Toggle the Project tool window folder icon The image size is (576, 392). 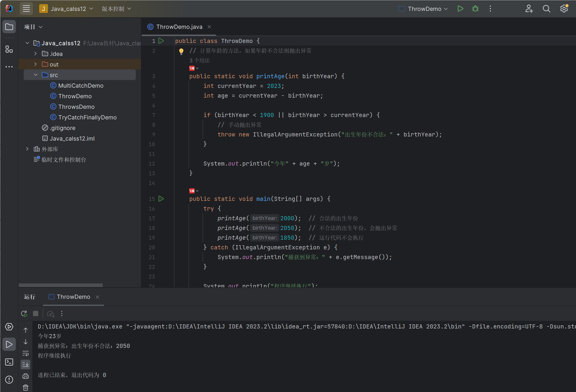click(9, 27)
